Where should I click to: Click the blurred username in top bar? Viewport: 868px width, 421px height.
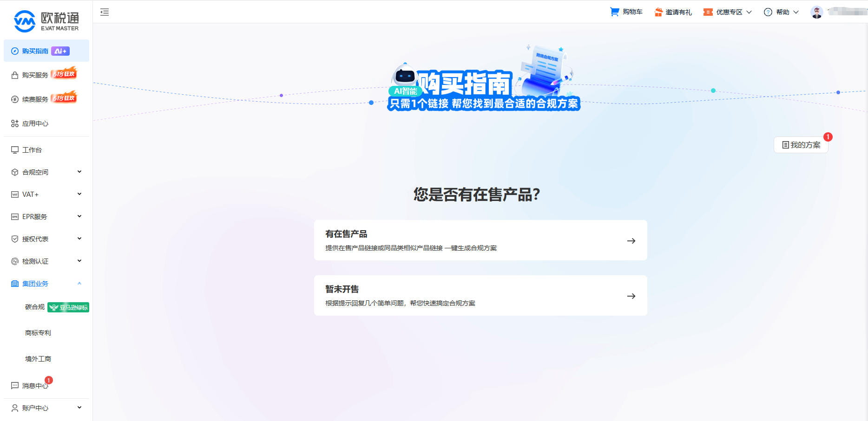click(847, 12)
